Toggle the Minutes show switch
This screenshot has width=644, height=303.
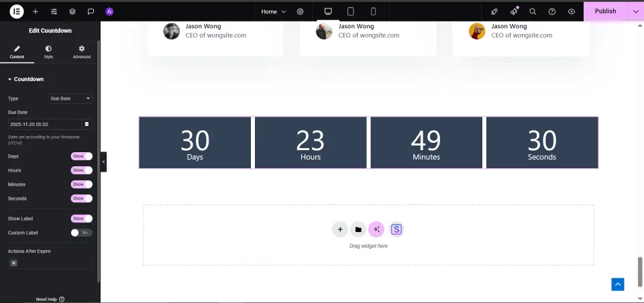pyautogui.click(x=81, y=184)
